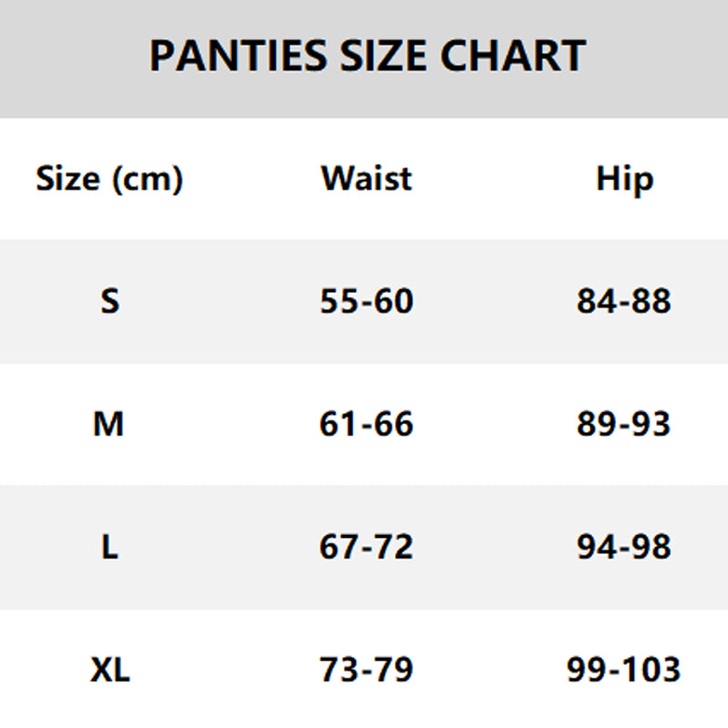This screenshot has height=728, width=728.
Task: Click the word CHART in the title
Action: coord(513,56)
